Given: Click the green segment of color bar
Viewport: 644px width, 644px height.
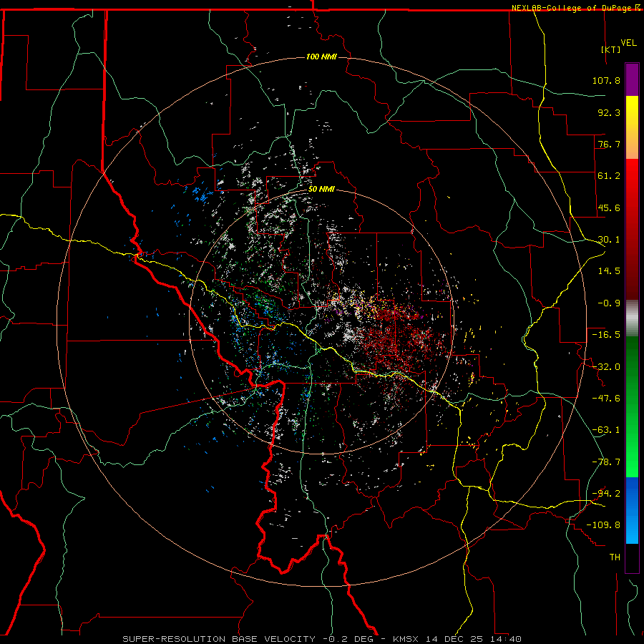Looking at the screenshot, I should click(632, 406).
